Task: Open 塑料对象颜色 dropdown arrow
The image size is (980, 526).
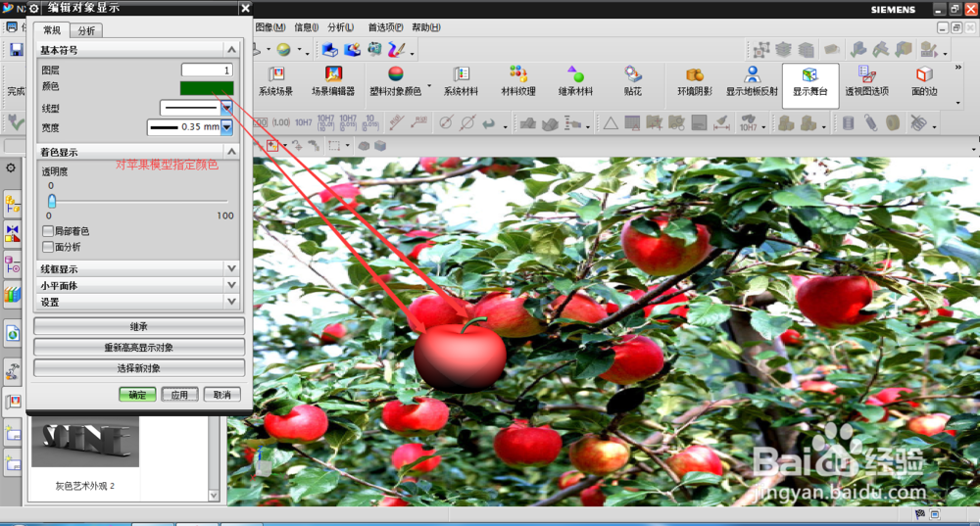Action: (429, 85)
